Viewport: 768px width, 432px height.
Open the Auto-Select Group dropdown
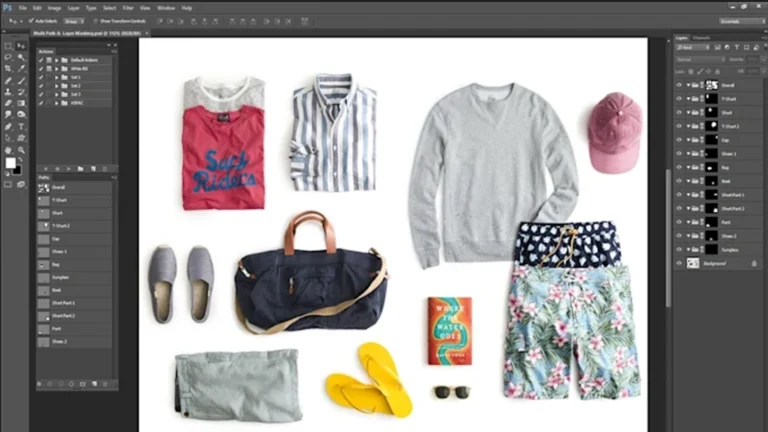73,21
